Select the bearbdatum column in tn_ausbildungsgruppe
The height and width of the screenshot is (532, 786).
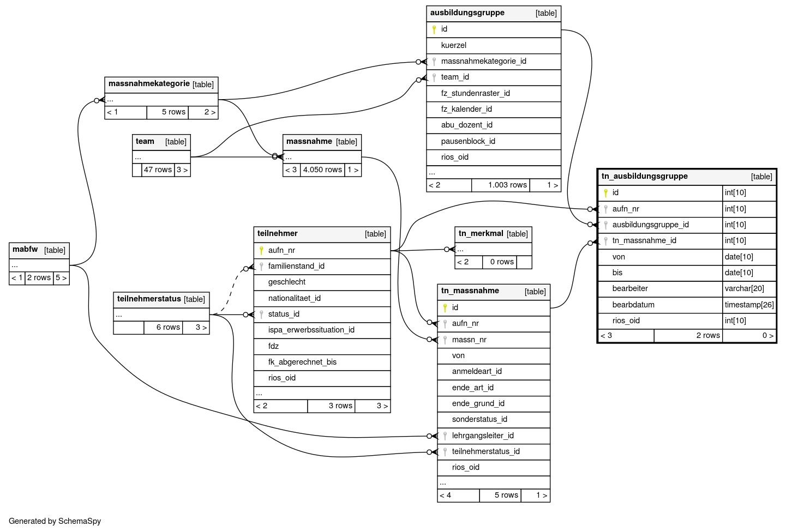(633, 305)
